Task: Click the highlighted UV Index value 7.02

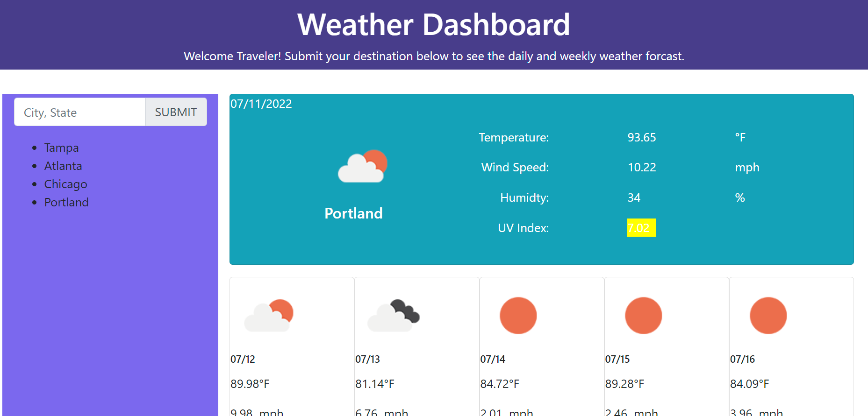Action: click(x=641, y=228)
